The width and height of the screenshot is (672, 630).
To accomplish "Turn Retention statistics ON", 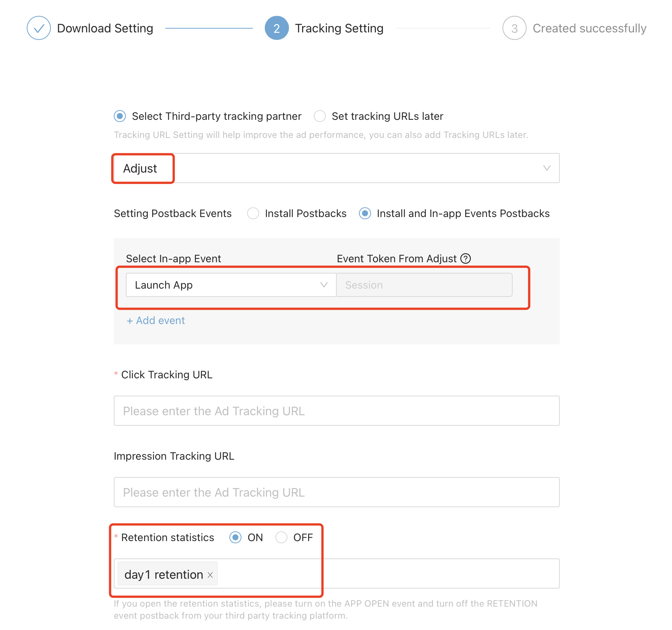I will click(x=235, y=537).
